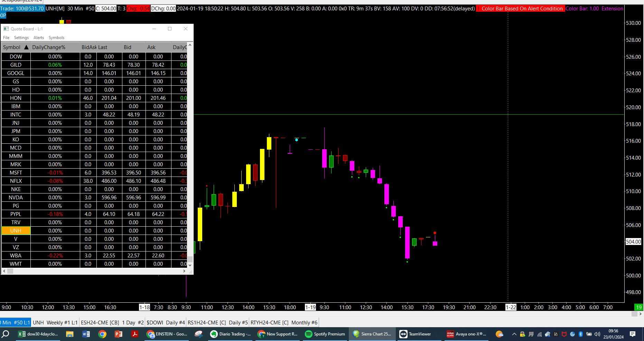Expand the hidden system tray icons

[x=514, y=334]
